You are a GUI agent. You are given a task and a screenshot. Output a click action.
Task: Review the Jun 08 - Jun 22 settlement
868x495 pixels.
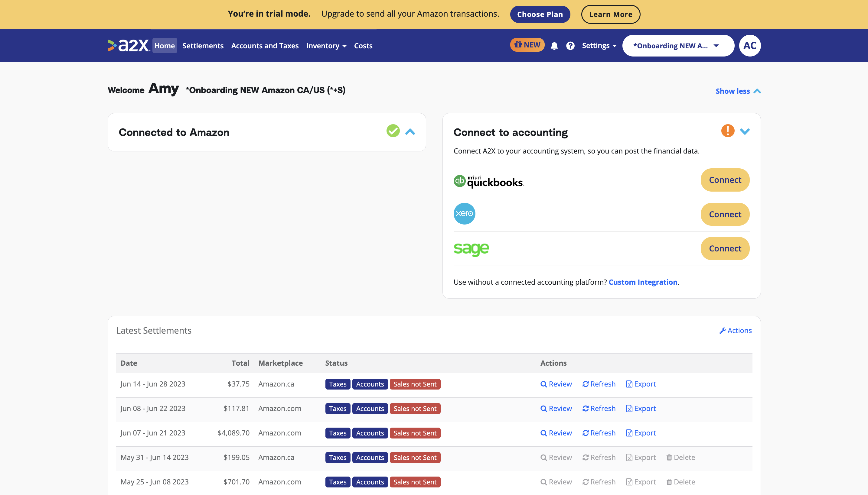[556, 408]
